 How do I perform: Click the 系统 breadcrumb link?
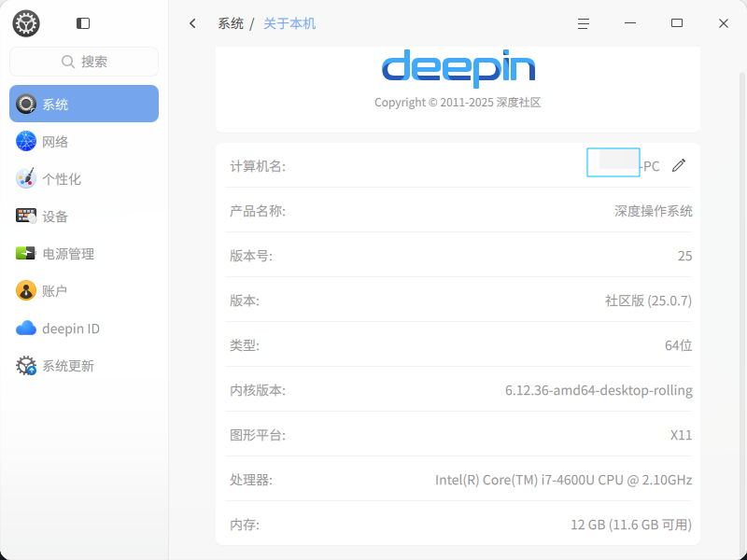(231, 23)
